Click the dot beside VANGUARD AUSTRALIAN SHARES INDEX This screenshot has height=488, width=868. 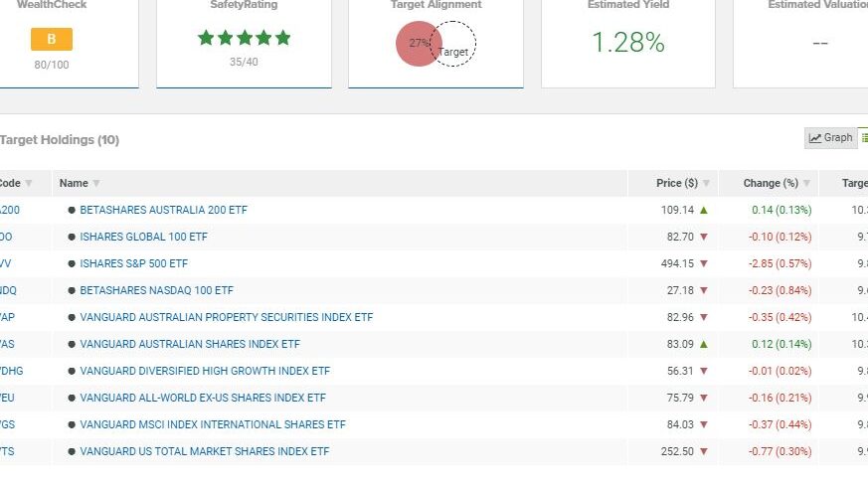click(x=72, y=344)
